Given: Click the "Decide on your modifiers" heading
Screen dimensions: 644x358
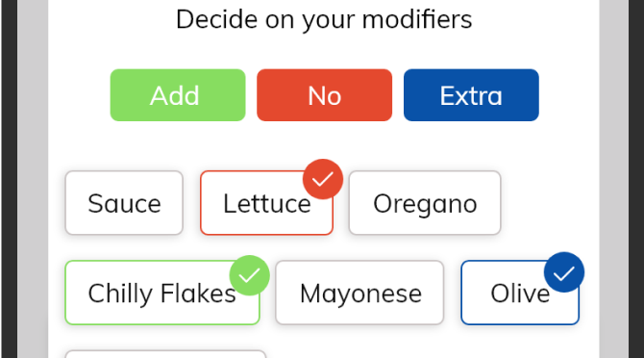Looking at the screenshot, I should (324, 20).
